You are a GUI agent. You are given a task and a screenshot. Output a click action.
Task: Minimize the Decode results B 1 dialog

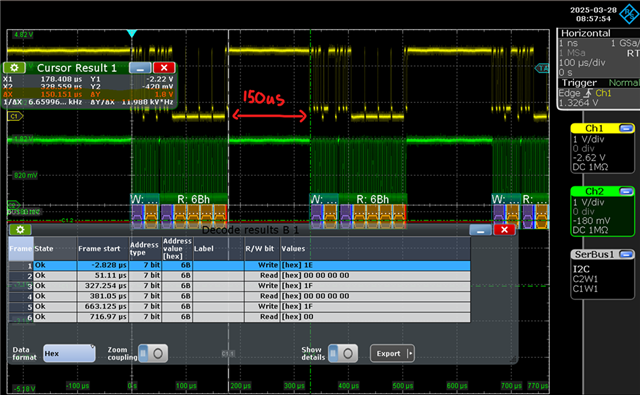click(x=480, y=230)
